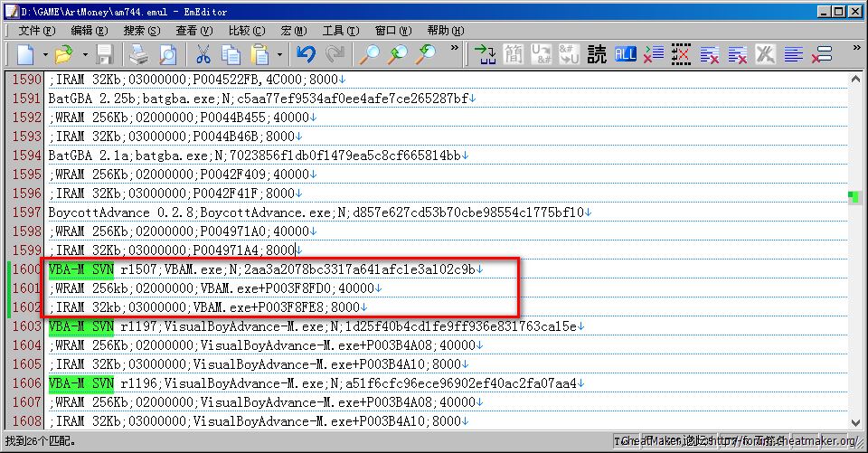Click the New file icon
This screenshot has width=868, height=453.
pyautogui.click(x=24, y=55)
